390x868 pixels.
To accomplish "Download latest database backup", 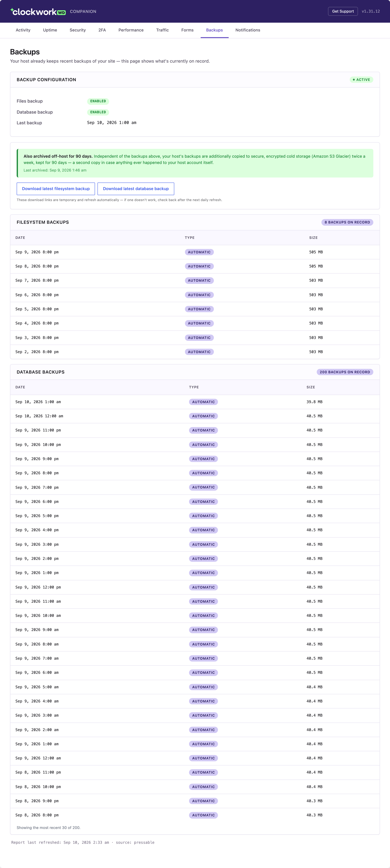I will [x=136, y=189].
